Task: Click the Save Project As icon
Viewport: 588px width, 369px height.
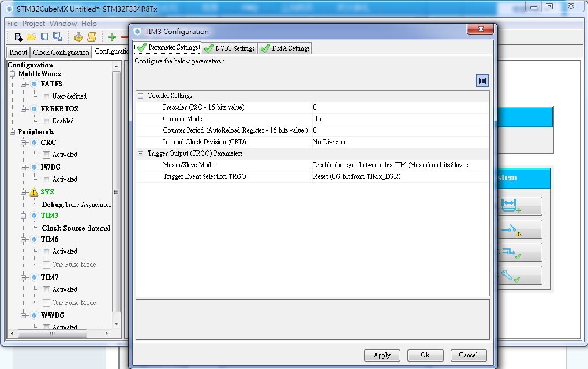Action: point(57,37)
